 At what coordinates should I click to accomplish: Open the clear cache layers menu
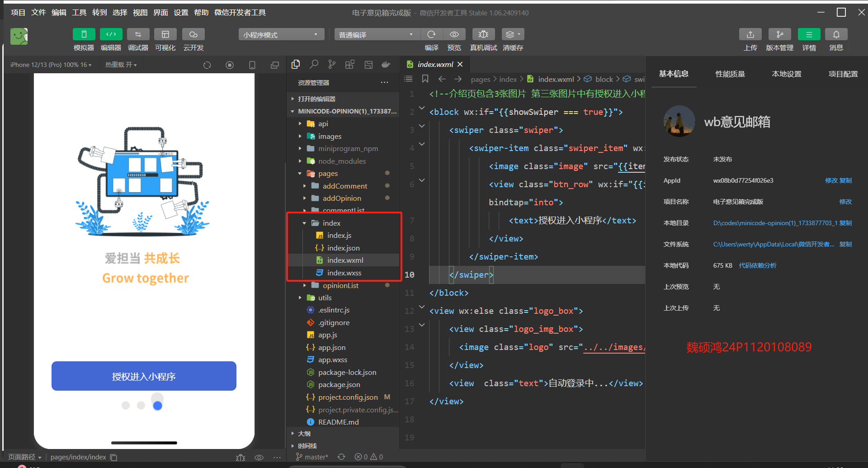tap(513, 34)
